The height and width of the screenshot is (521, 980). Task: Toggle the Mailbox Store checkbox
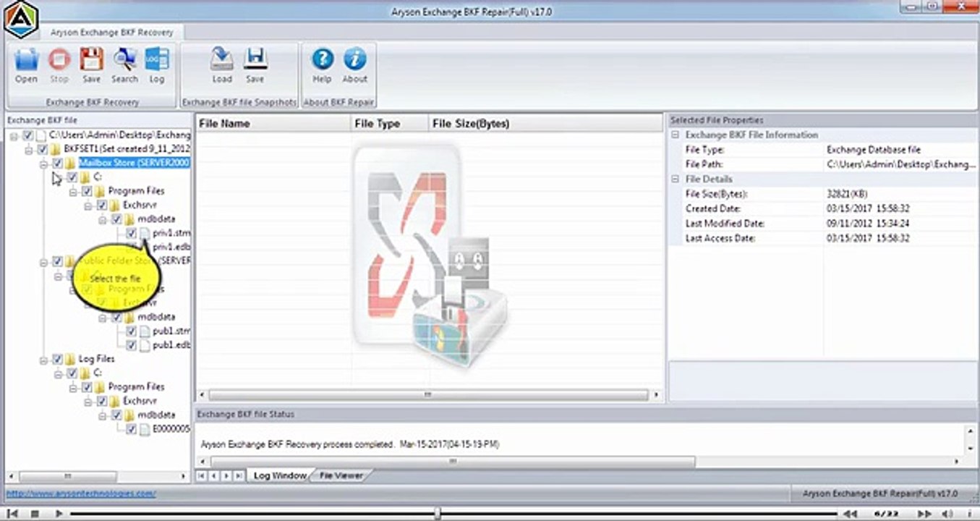[x=57, y=163]
